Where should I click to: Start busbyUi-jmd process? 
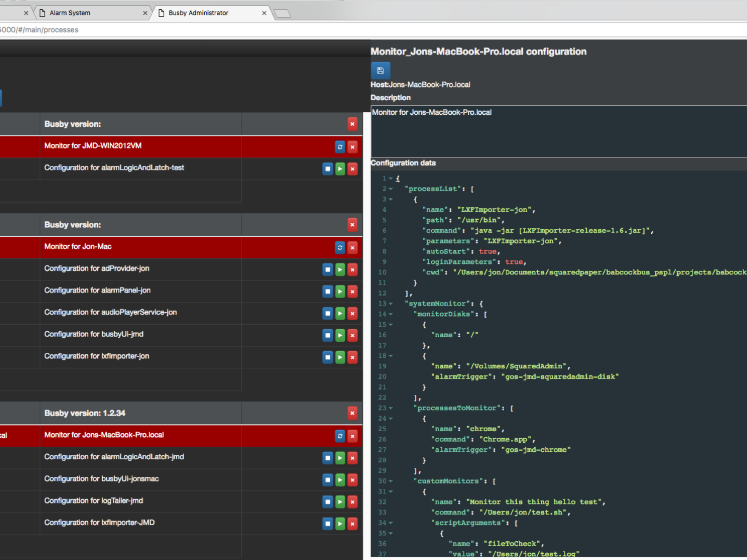(x=340, y=335)
